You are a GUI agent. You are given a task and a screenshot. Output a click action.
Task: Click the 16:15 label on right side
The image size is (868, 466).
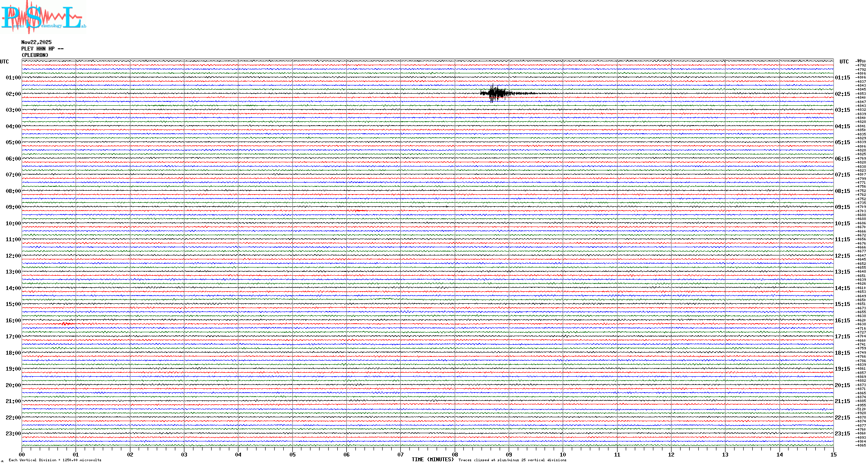pyautogui.click(x=842, y=321)
